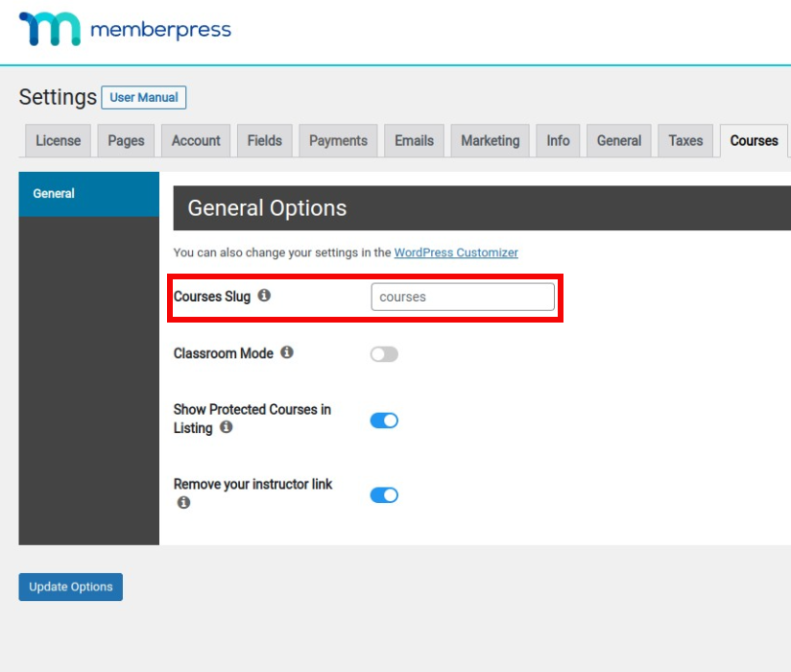Screen dimensions: 791x672
Task: Click the Show Protected Courses in Listing label
Action: pyautogui.click(x=252, y=419)
